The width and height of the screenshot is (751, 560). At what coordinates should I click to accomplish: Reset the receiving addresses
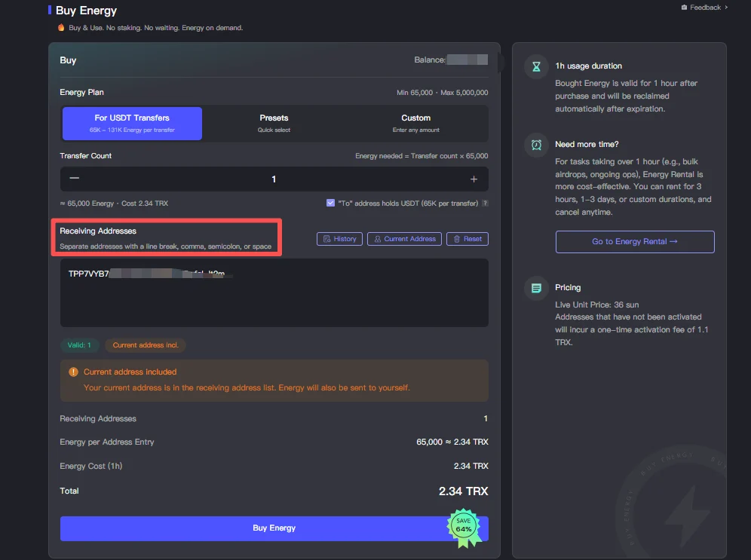click(x=467, y=239)
